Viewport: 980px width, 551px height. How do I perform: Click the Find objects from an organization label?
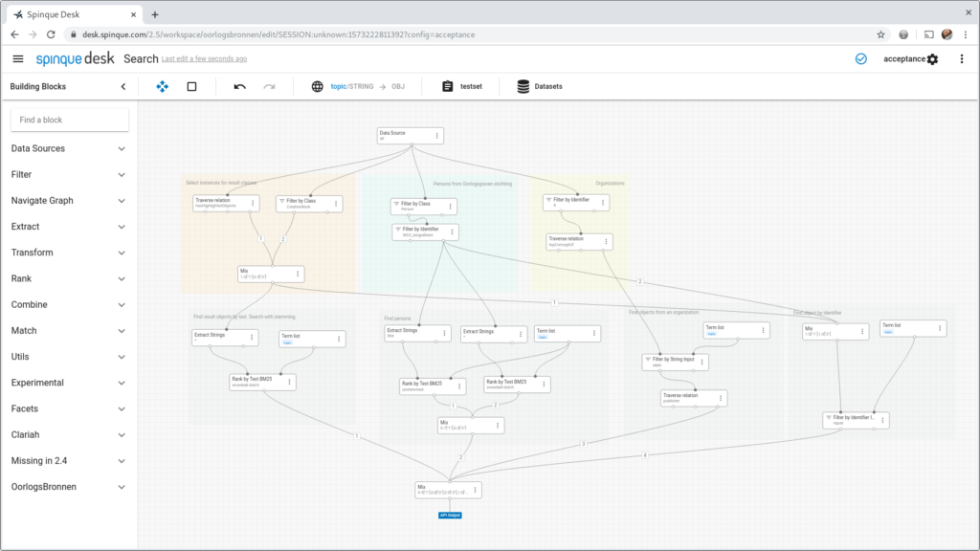click(x=664, y=312)
